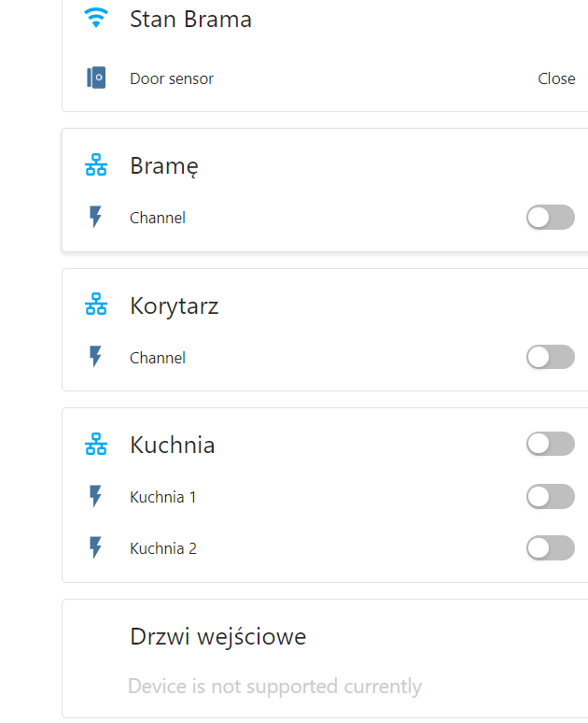Click the Kuchnia 1 entity label

tap(162, 497)
